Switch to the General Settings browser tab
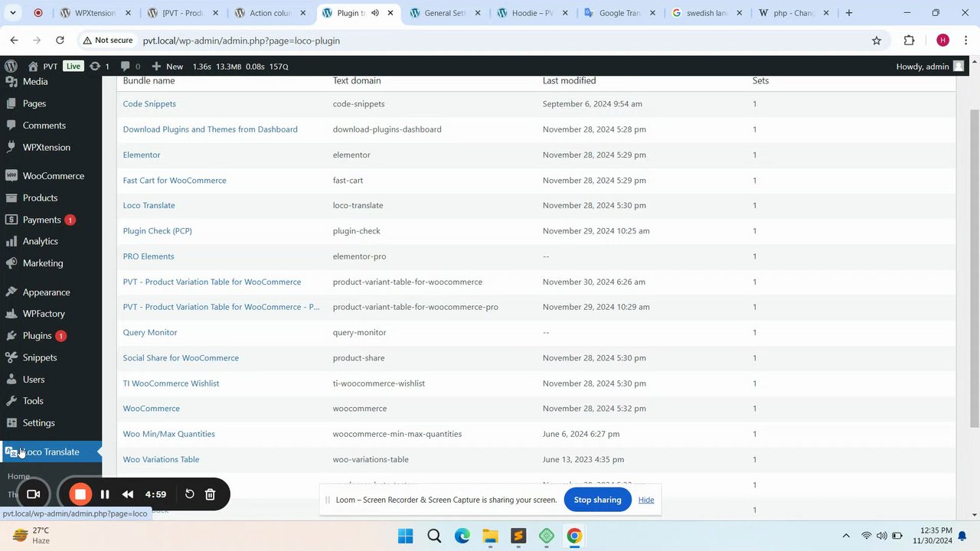980x551 pixels. coord(444,13)
